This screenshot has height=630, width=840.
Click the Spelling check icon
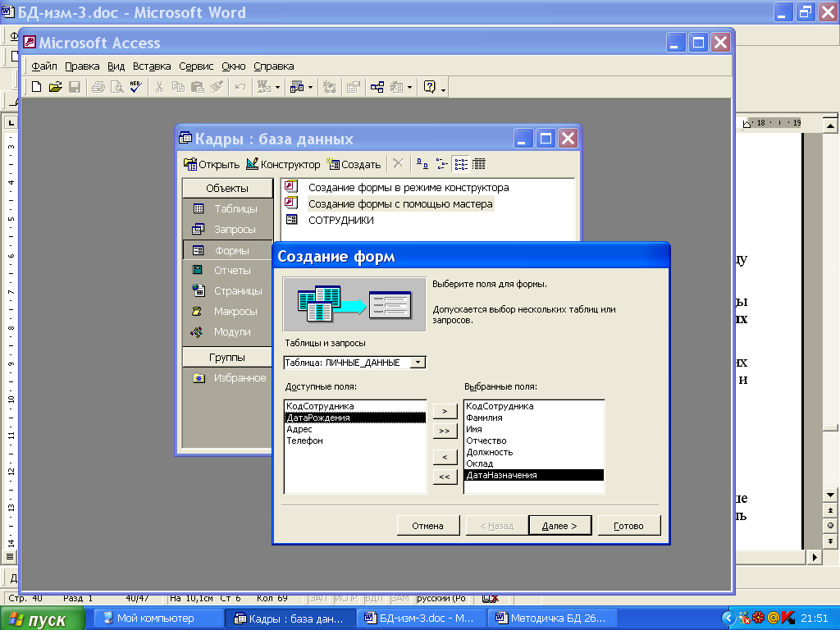click(x=136, y=87)
